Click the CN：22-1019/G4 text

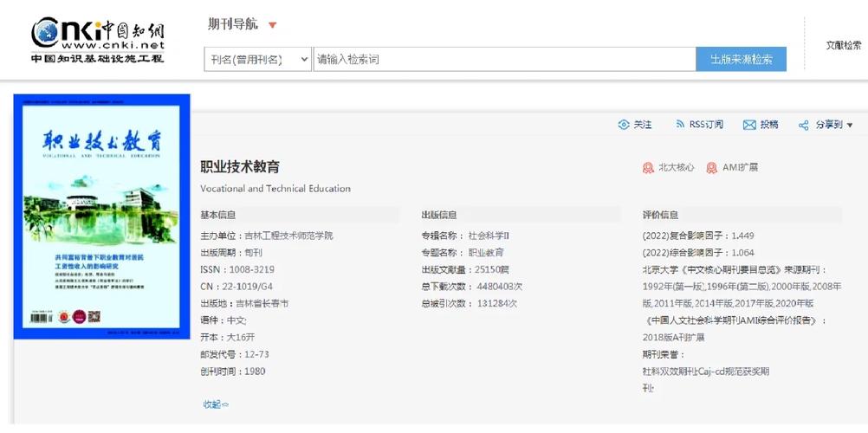pos(236,287)
